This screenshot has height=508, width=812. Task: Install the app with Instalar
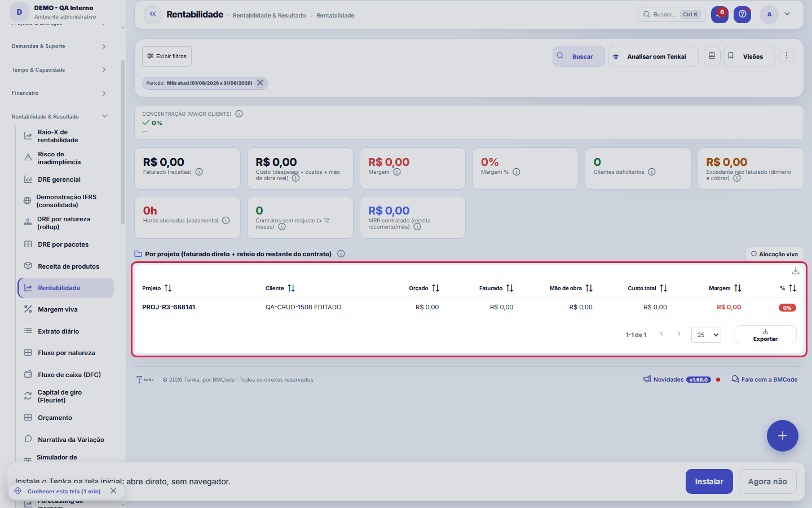click(709, 481)
